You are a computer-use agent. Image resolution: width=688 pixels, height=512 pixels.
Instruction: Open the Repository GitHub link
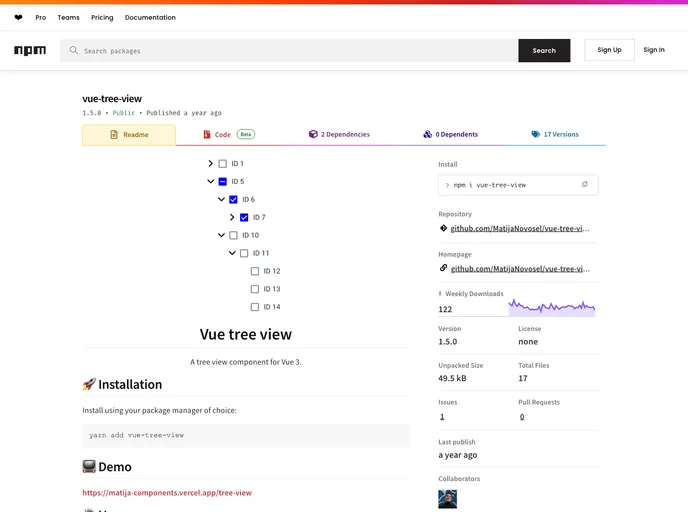520,229
